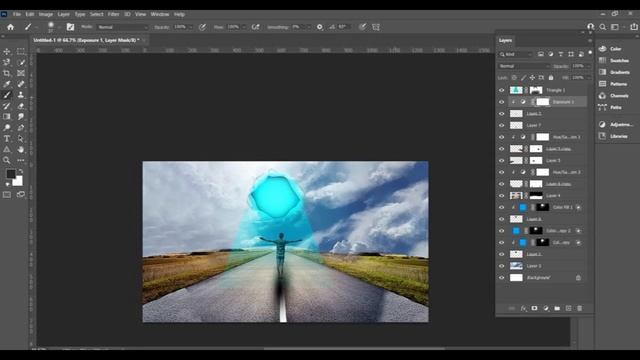Open the Flow dropdown arrow
Image resolution: width=640 pixels, height=360 pixels.
click(x=244, y=27)
